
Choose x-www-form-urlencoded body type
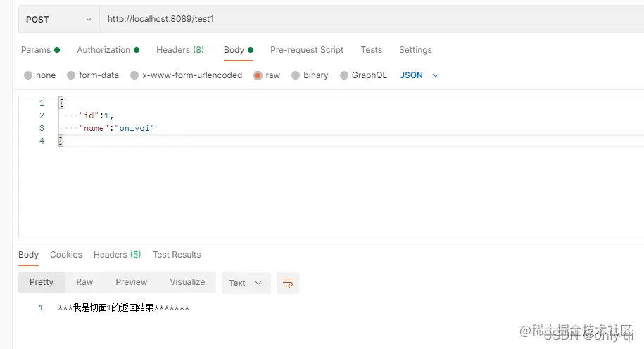[186, 75]
